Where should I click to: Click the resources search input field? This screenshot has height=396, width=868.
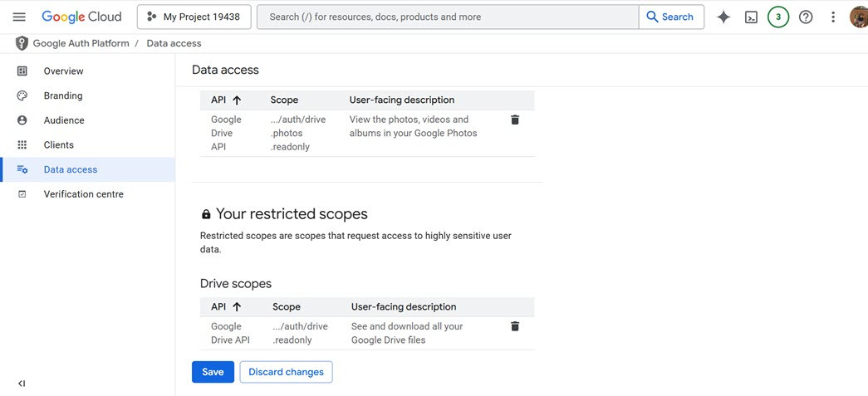pyautogui.click(x=449, y=17)
